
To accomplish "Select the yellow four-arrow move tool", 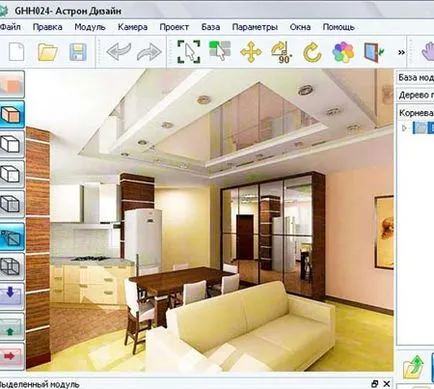I will point(251,52).
